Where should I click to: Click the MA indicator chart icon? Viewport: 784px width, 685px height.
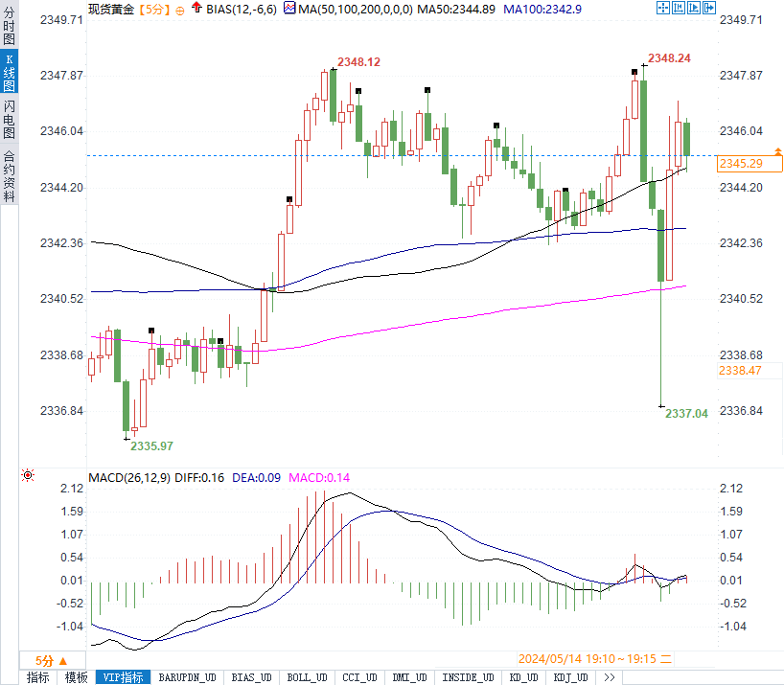[x=289, y=8]
